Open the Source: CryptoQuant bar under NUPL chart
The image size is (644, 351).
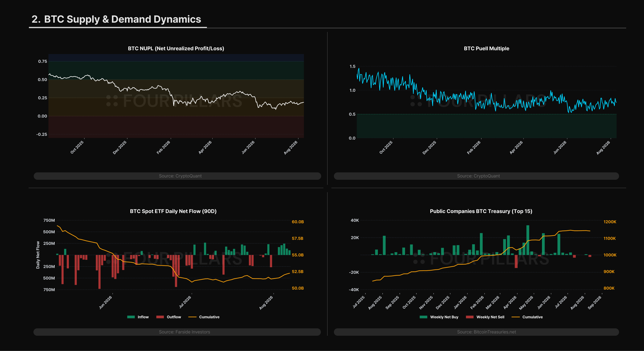(177, 176)
